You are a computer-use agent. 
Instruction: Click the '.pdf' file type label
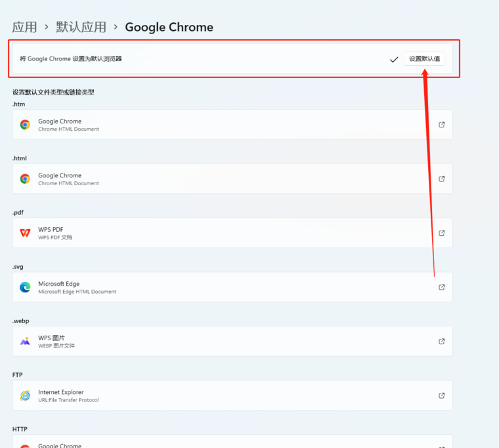[x=18, y=213]
